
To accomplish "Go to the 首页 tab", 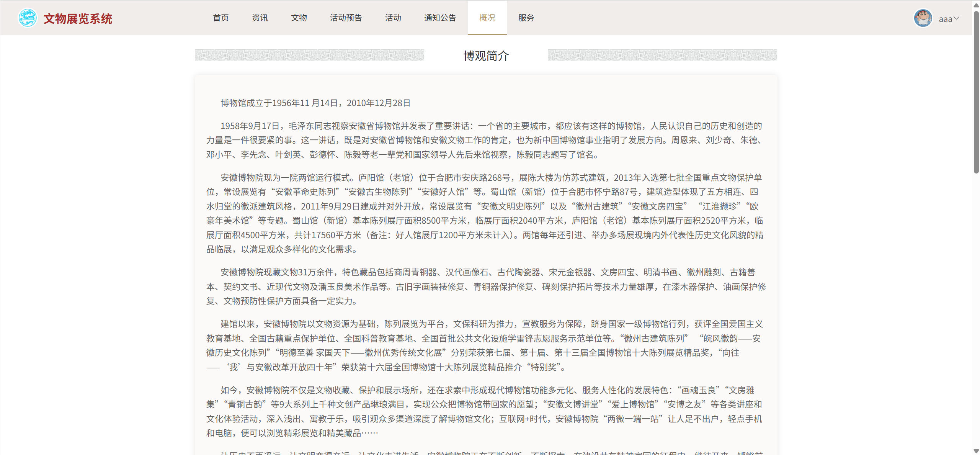I will [x=220, y=18].
